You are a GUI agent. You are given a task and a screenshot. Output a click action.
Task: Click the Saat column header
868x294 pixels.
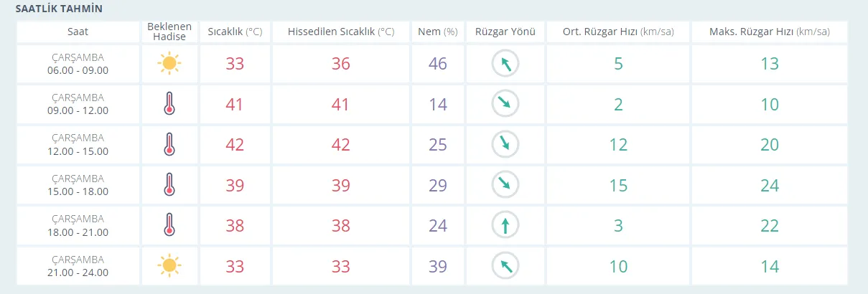click(x=79, y=32)
